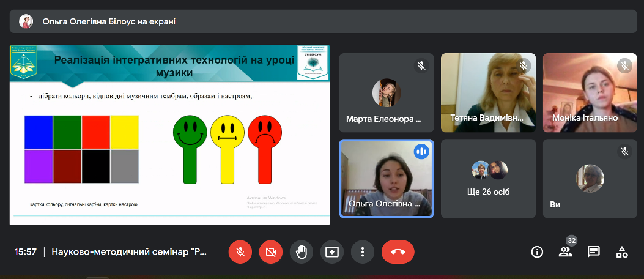Click the slide text 'дібрати кольори, відповідні музичним тембрам'

point(145,96)
